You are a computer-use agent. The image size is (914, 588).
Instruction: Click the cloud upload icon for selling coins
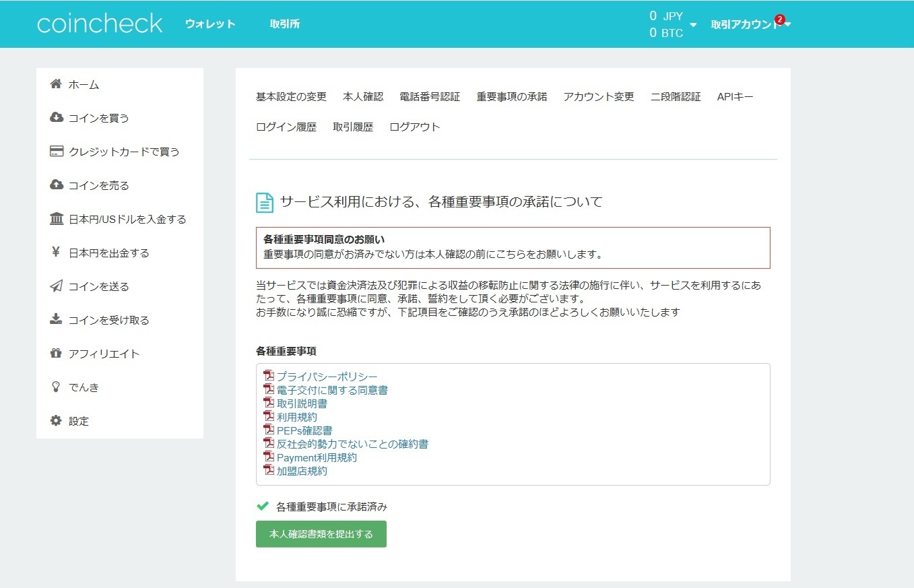point(57,185)
